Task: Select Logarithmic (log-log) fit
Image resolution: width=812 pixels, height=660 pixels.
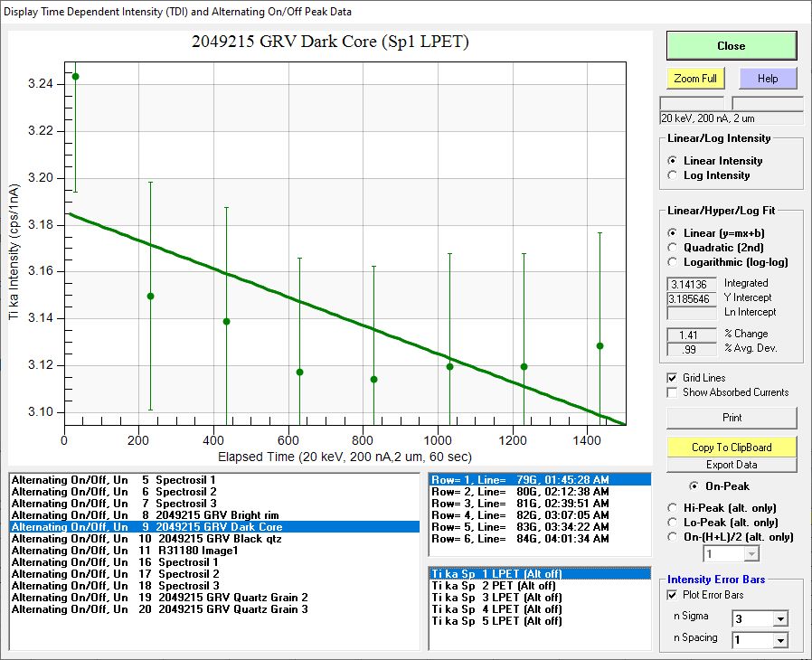Action: pyautogui.click(x=672, y=261)
